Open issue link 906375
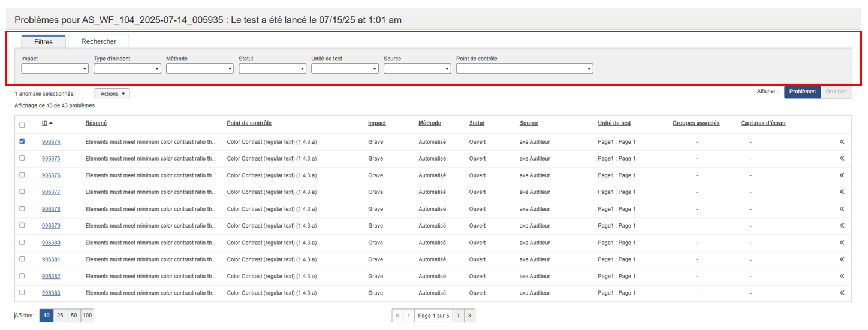This screenshot has height=330, width=868. 51,159
